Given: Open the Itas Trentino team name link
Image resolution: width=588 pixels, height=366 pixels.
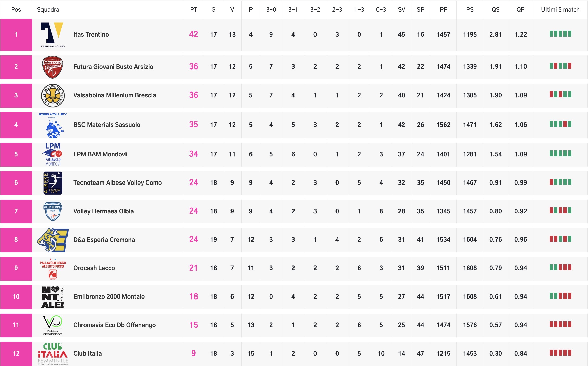Looking at the screenshot, I should 91,35.
